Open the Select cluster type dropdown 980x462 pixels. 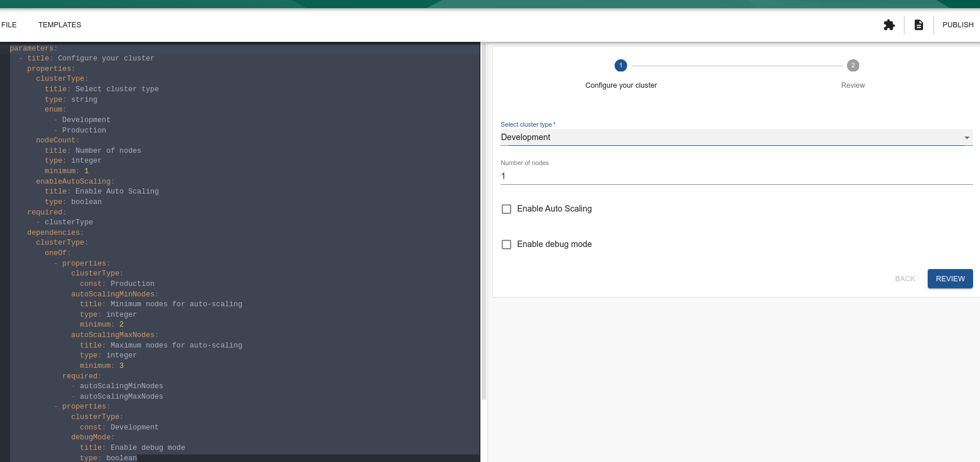coord(732,138)
